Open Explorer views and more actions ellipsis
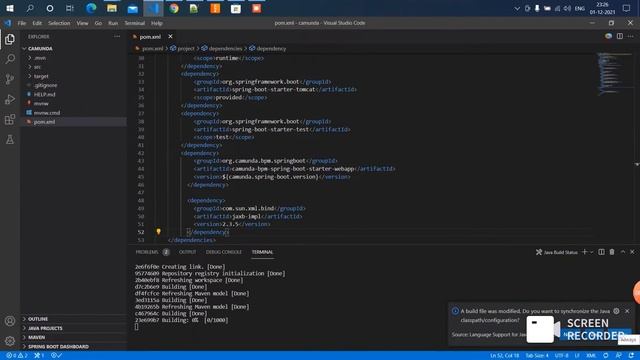Screen dimensions: 640x360 tap(117, 36)
